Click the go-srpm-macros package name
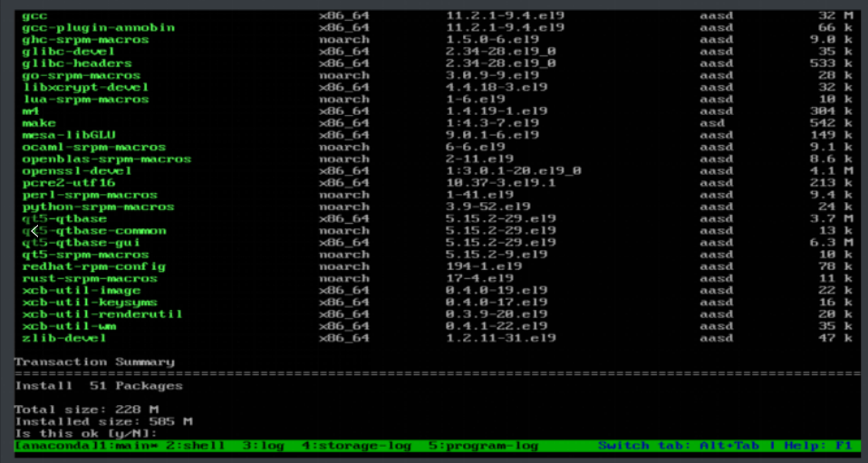 pyautogui.click(x=82, y=75)
